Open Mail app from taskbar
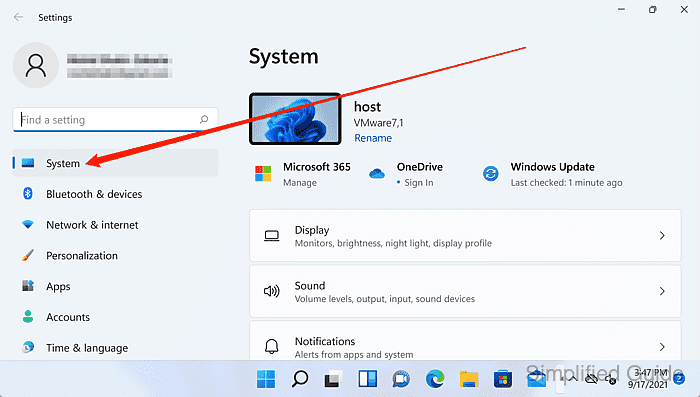 [x=537, y=379]
